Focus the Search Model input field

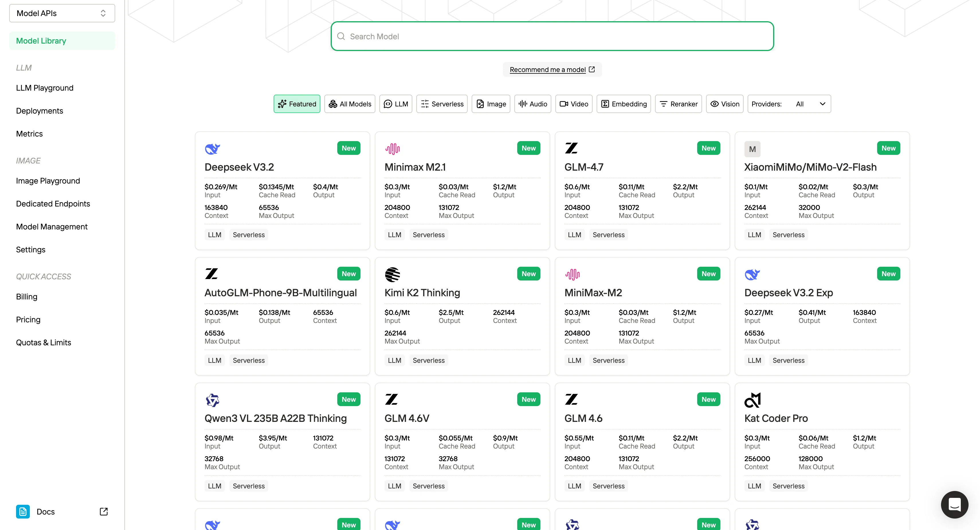click(552, 36)
